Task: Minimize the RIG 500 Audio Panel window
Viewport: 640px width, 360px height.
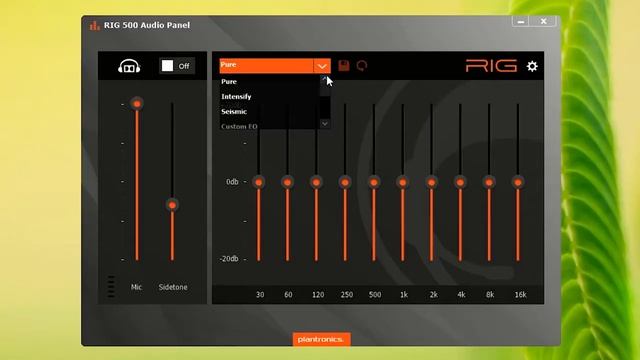Action: [521, 22]
